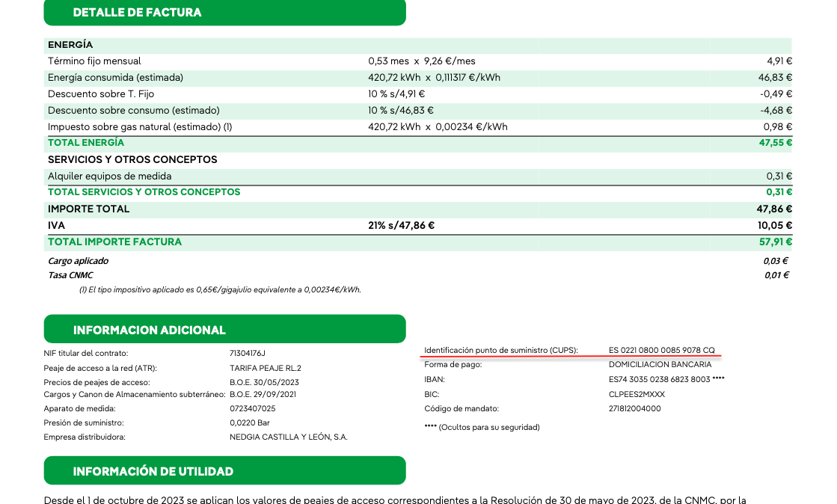
Task: Select Descuento sobre consumo (estimado) label
Action: (x=133, y=111)
